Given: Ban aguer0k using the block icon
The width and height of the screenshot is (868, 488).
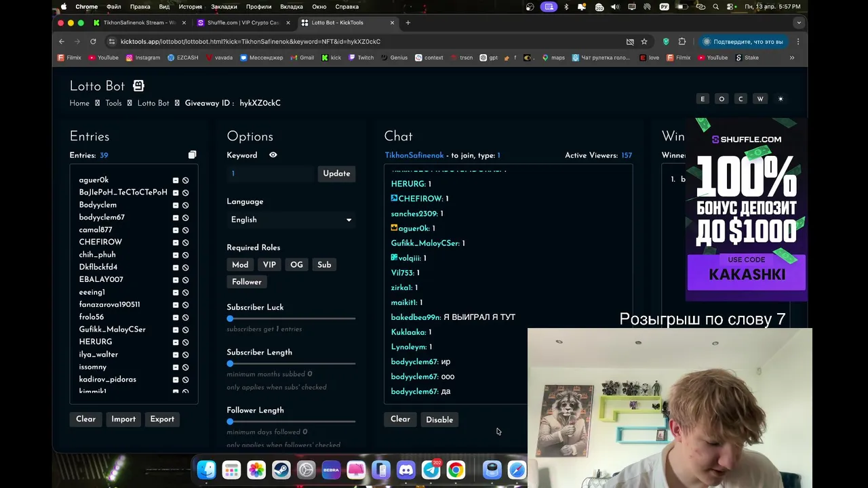Looking at the screenshot, I should 185,180.
